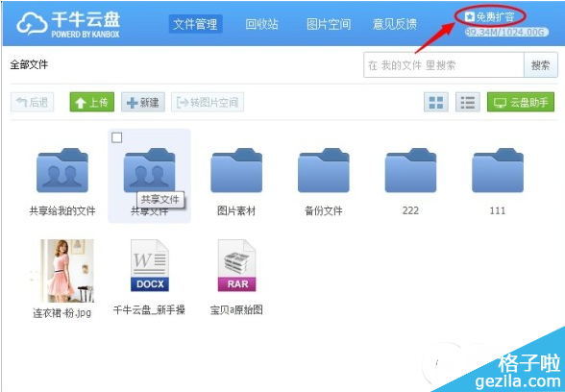Switch to grid thumbnail view
Screen dimensions: 565x392
436,102
